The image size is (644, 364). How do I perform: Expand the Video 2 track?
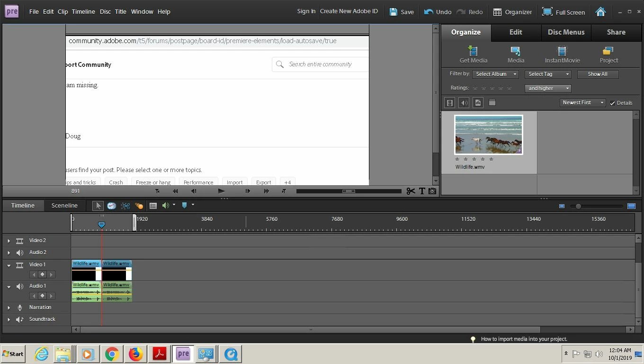pos(9,241)
